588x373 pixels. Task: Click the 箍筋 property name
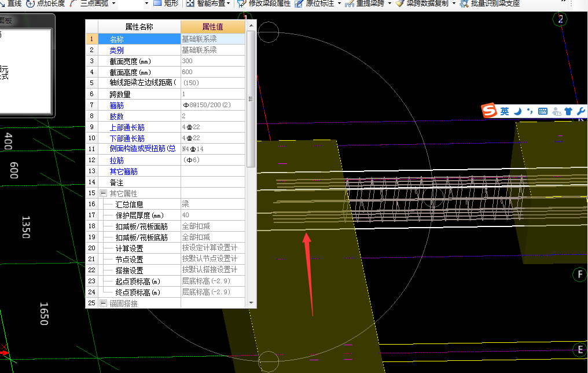(117, 105)
